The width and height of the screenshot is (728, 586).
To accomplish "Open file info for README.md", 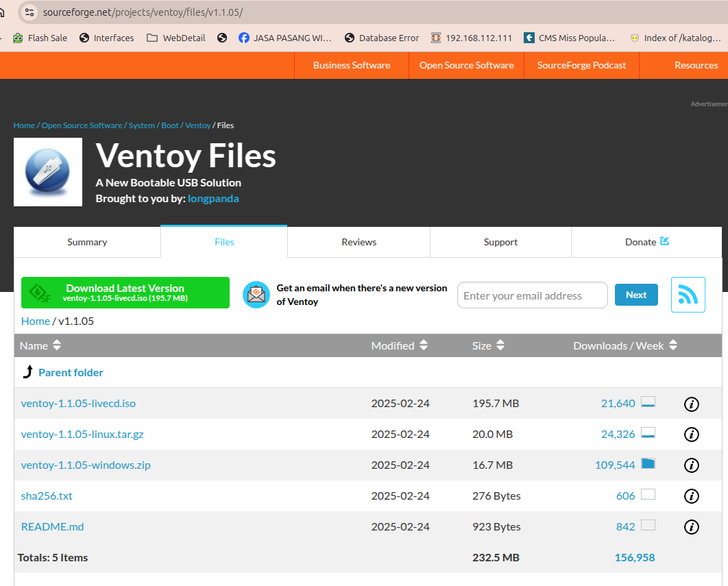I will 691,526.
